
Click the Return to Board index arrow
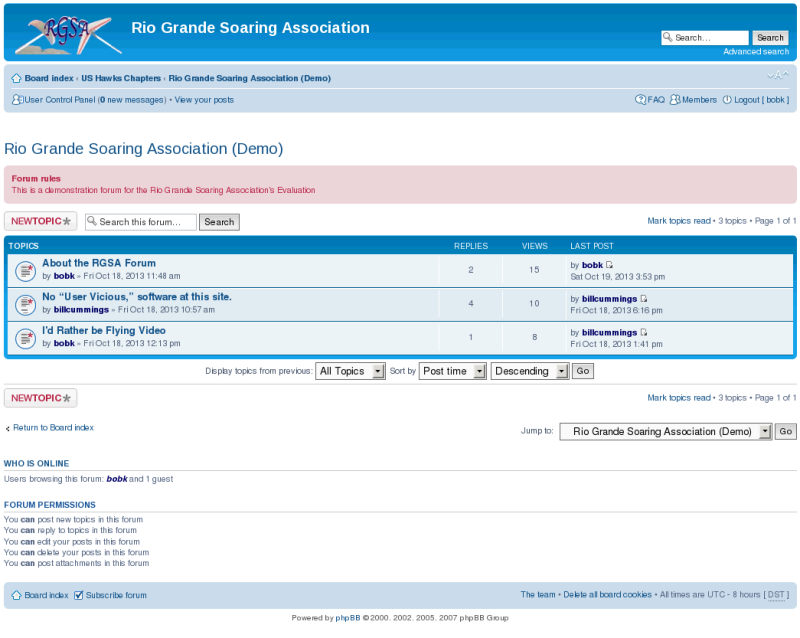[8, 428]
